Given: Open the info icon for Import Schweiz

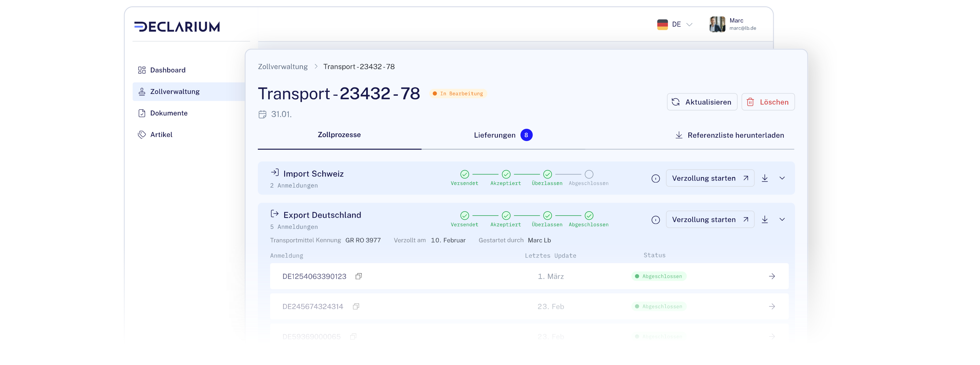Looking at the screenshot, I should (656, 178).
